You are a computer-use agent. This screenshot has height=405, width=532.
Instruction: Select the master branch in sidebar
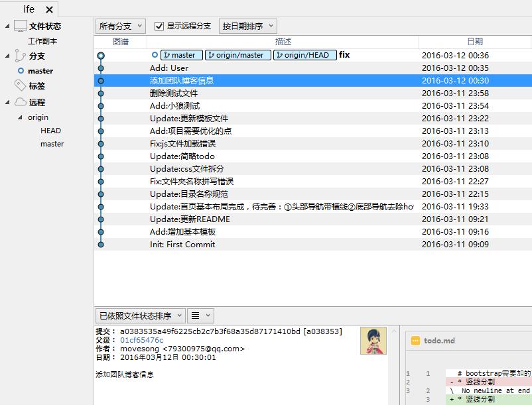(x=40, y=71)
